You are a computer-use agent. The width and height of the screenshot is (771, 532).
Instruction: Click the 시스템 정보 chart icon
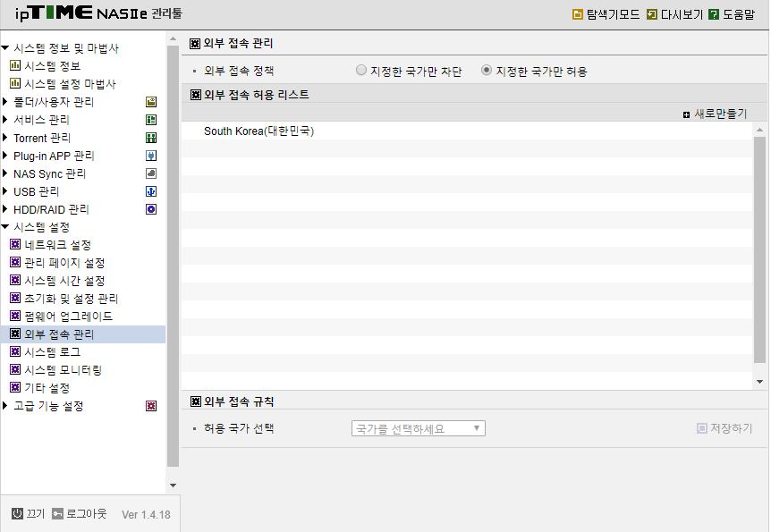[15, 65]
